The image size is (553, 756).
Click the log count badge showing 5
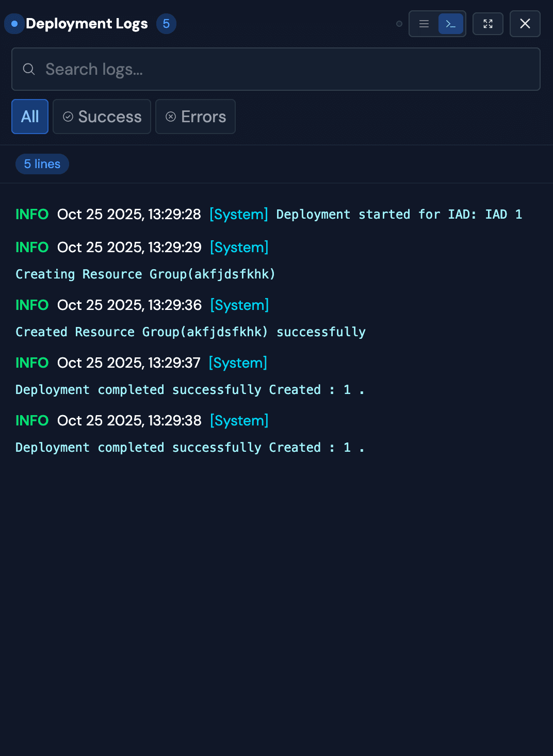[x=166, y=23]
